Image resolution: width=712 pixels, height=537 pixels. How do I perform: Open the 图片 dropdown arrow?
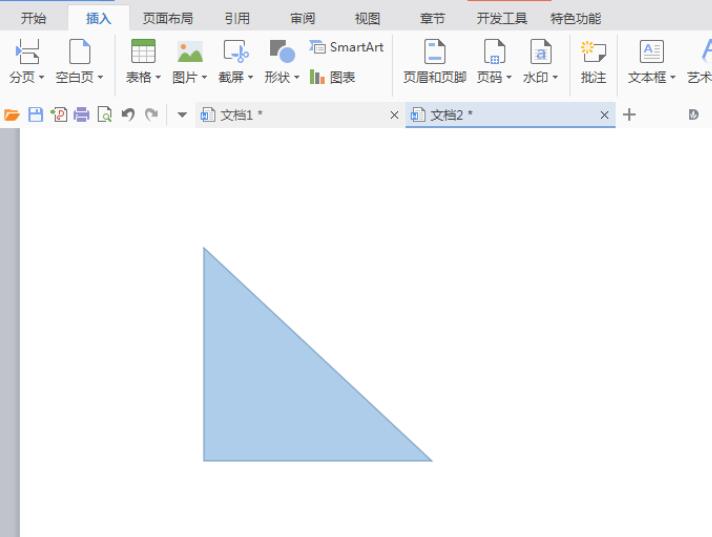[x=204, y=78]
